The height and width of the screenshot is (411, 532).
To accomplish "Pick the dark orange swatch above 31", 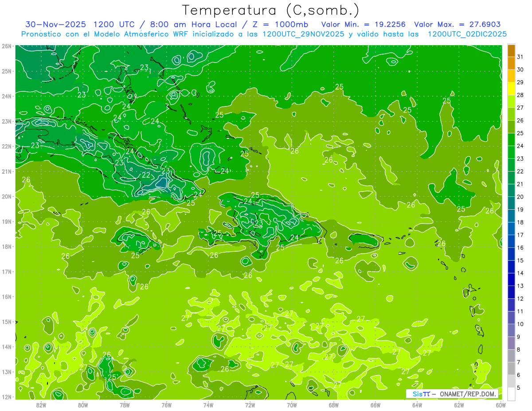I will tap(511, 51).
